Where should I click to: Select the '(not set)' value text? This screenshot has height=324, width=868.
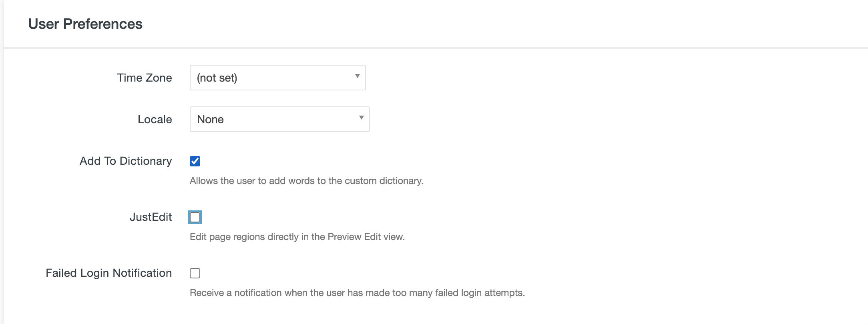click(217, 78)
